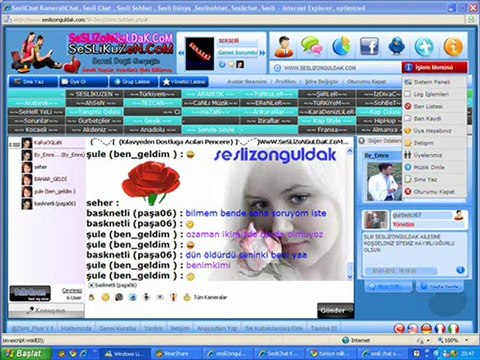Viewport: 480px width, 360px height.
Task: Click the blue plus circle icon
Action: tap(424, 47)
